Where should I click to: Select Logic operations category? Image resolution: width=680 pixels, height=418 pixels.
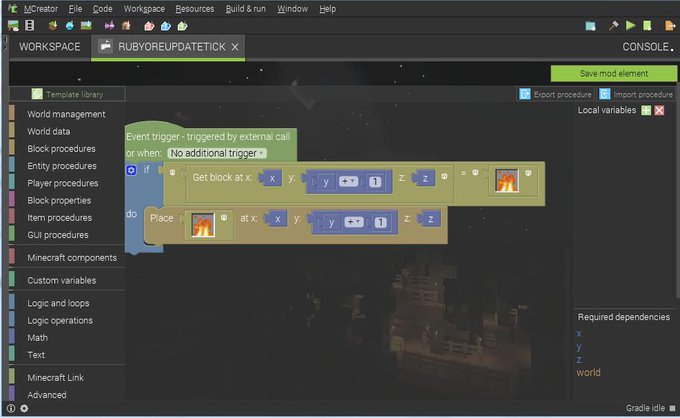tap(60, 320)
